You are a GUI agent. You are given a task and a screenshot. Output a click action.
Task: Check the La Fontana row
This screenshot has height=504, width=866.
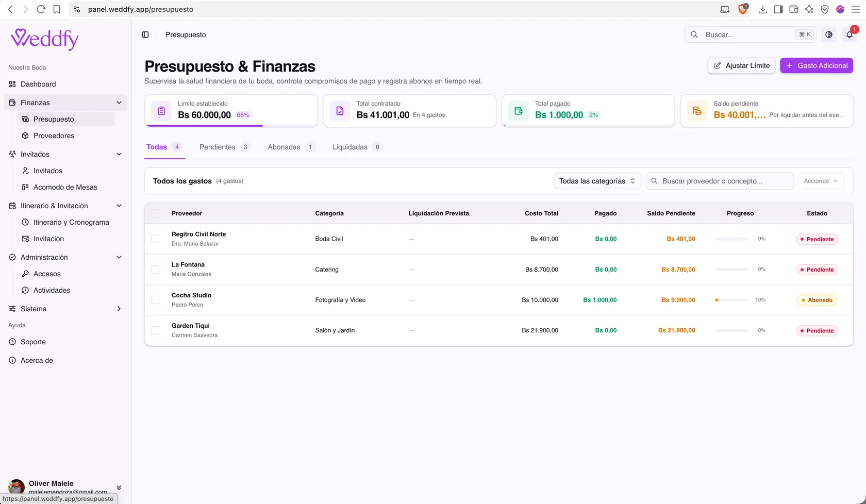(155, 270)
